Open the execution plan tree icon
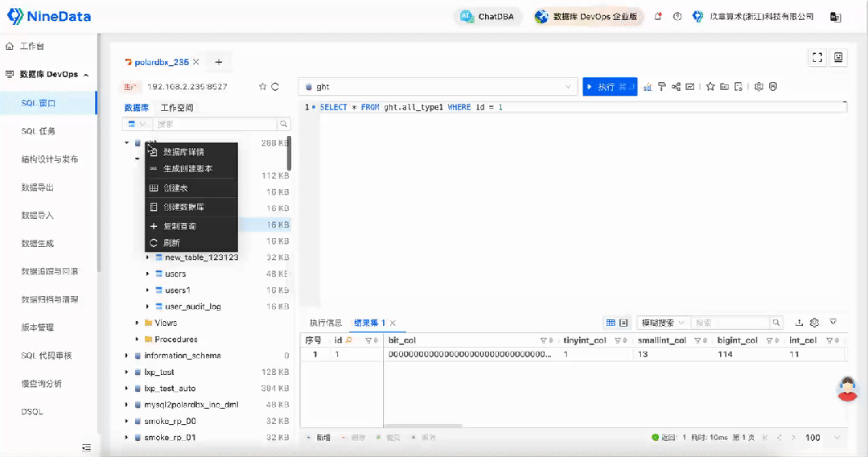868x457 pixels. [x=676, y=87]
